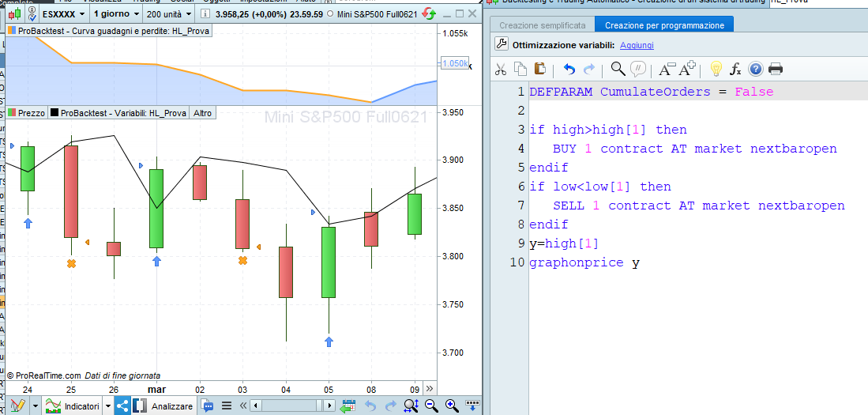This screenshot has height=415, width=868.
Task: Click the HL_Prova system name field
Action: click(819, 2)
